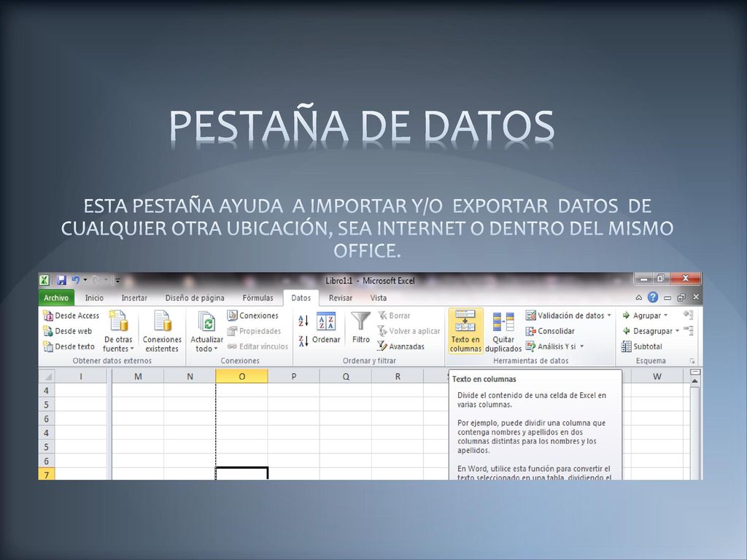Minimize the ribbon with the caret icon
The width and height of the screenshot is (747, 560).
pos(639,297)
